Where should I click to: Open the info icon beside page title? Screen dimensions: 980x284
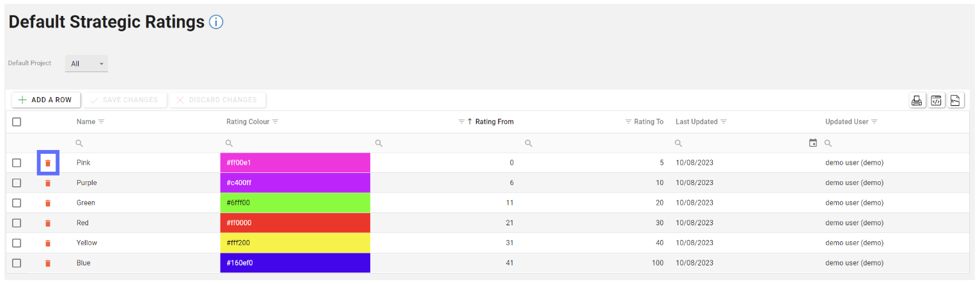click(x=216, y=22)
